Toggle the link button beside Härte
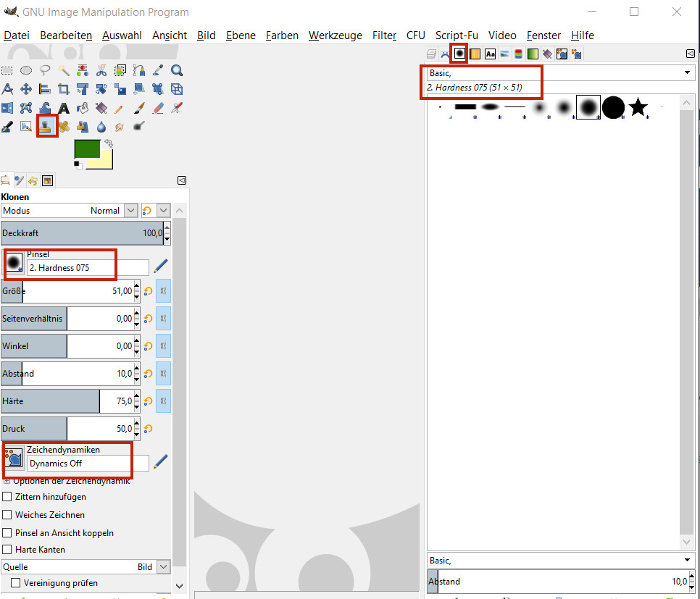 [163, 401]
